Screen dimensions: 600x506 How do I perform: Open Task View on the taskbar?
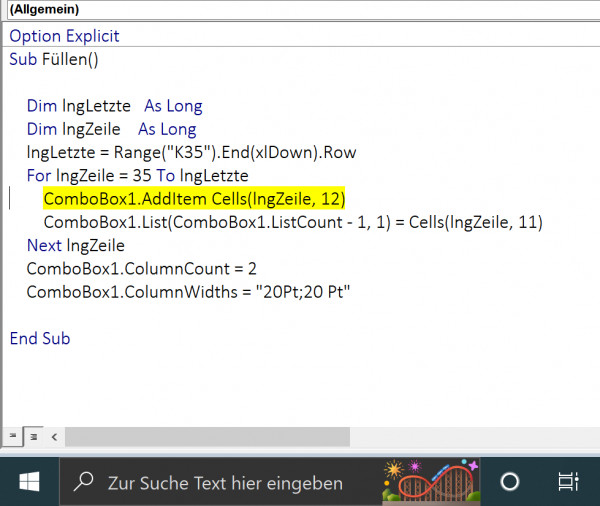coord(568,482)
